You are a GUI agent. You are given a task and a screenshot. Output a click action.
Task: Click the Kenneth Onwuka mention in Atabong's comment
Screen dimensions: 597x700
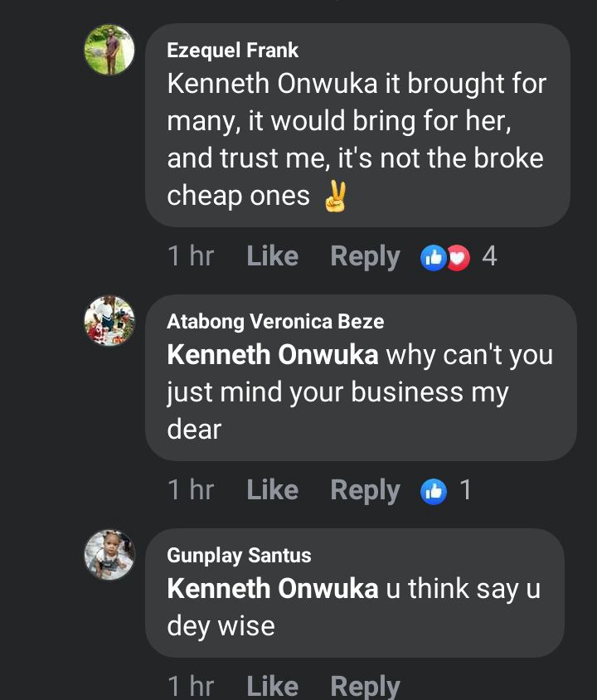pyautogui.click(x=273, y=355)
